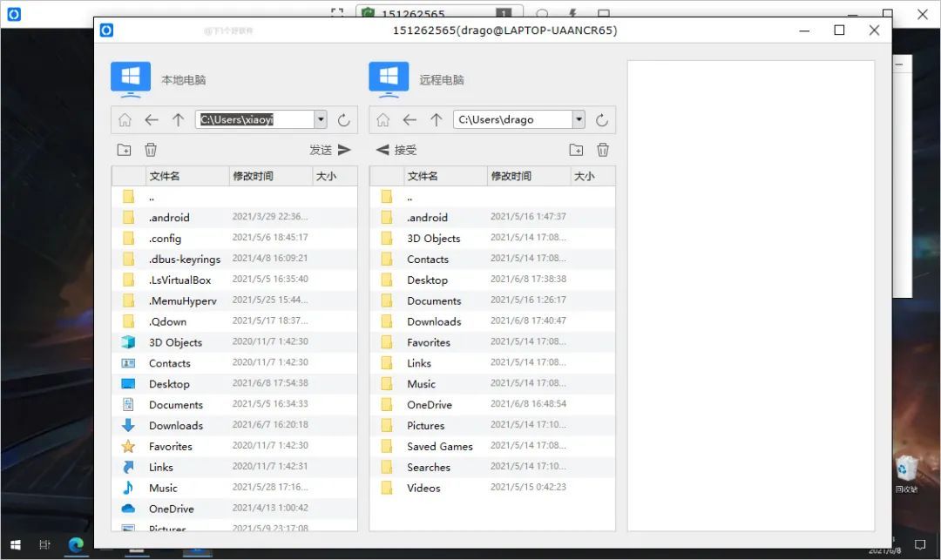
Task: Click the local path field C:\Users\xiaoyi
Action: coord(255,119)
